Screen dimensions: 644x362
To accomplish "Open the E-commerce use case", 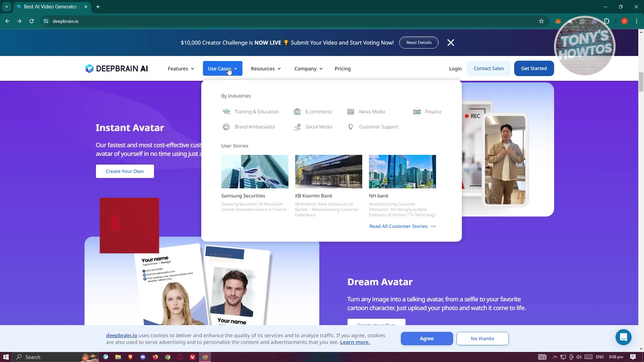I will [x=319, y=112].
